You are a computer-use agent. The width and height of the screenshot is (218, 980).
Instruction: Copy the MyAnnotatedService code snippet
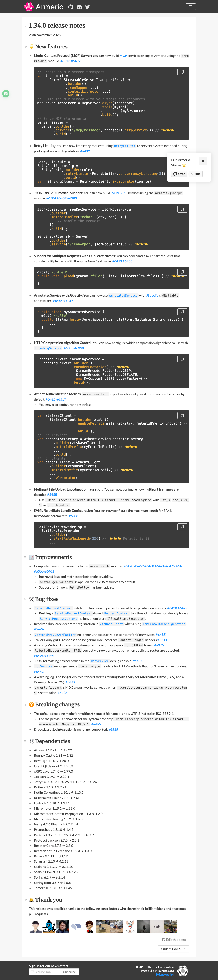(x=182, y=312)
